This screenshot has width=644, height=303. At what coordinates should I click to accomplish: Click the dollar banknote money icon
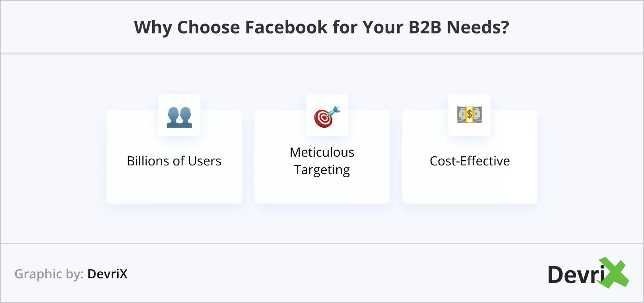(x=469, y=115)
